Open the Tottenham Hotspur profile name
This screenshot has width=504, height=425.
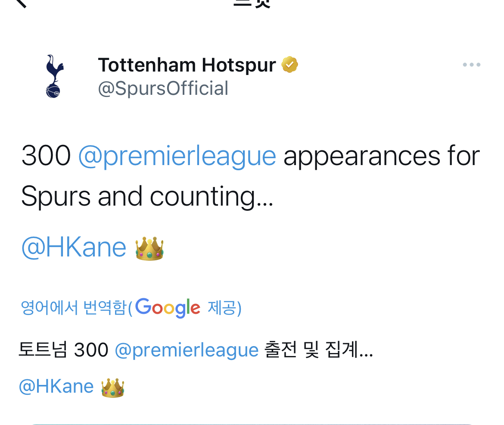[187, 66]
